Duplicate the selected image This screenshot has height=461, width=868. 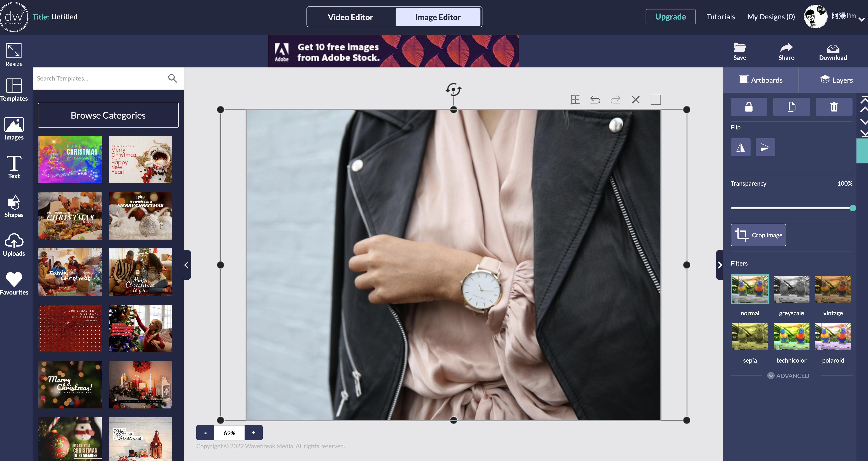point(791,107)
